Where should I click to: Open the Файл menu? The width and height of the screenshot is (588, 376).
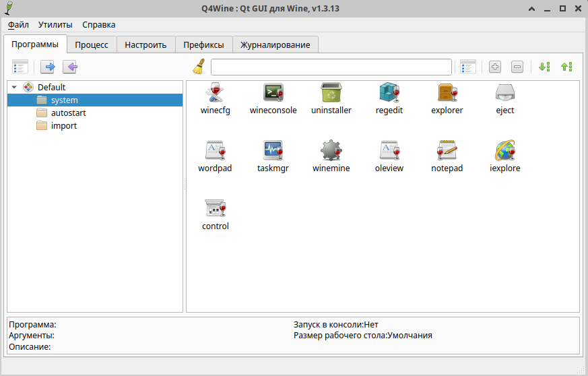point(18,25)
